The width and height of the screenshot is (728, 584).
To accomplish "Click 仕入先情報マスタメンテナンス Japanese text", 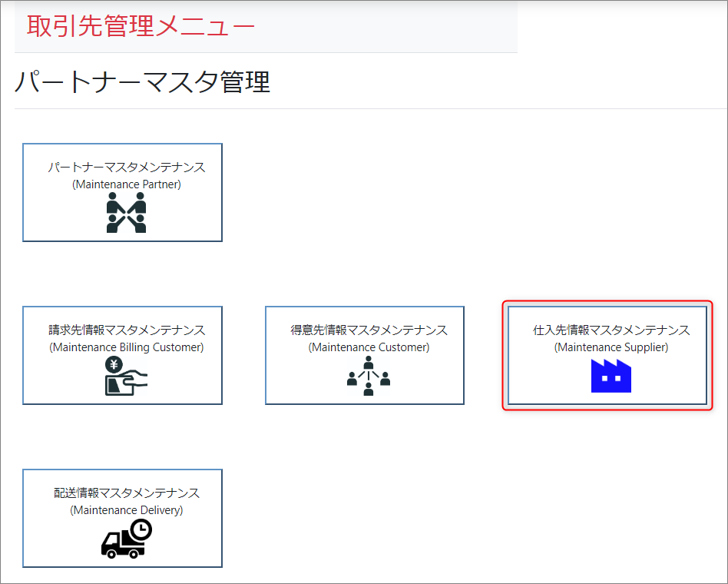I will tap(611, 330).
